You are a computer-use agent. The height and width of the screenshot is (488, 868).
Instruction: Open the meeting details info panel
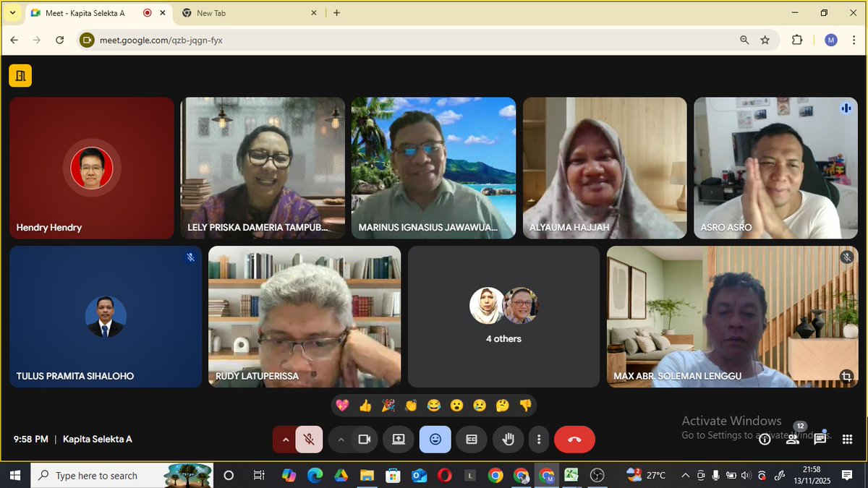(765, 439)
